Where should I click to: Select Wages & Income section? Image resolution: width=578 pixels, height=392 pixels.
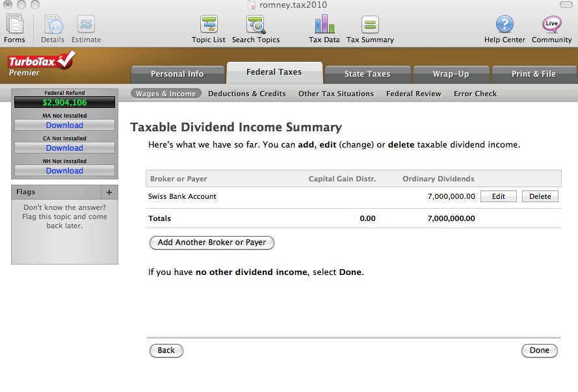click(166, 94)
